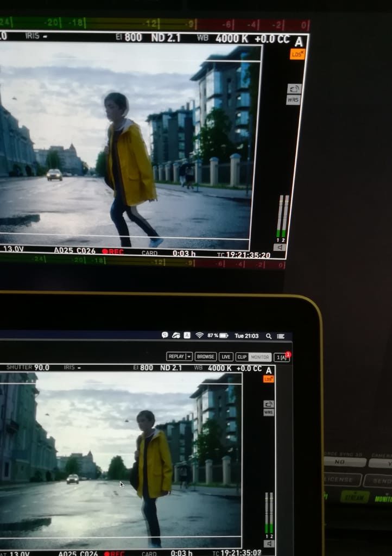
Task: Switch toggle to CLIP mode
Action: [x=242, y=357]
